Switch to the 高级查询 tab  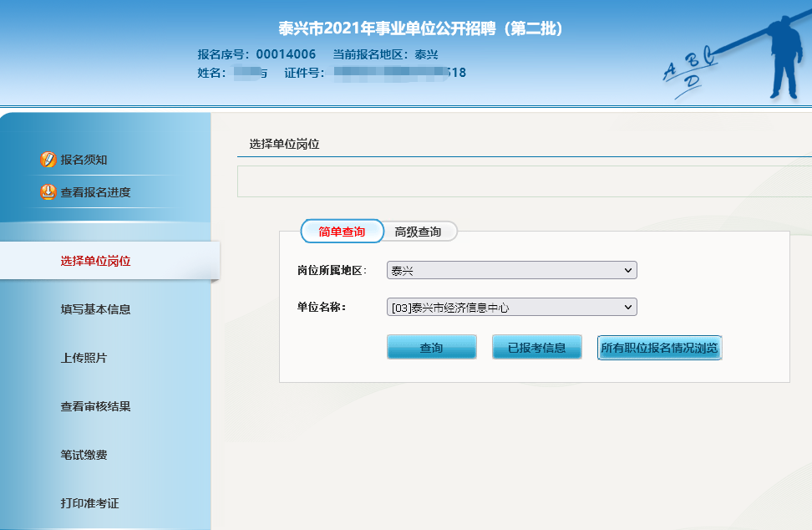pyautogui.click(x=418, y=232)
